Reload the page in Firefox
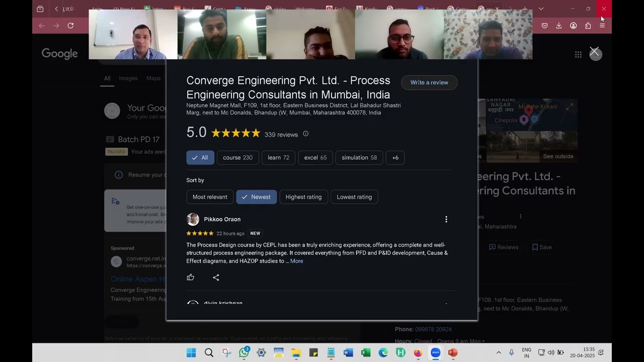 click(x=70, y=26)
